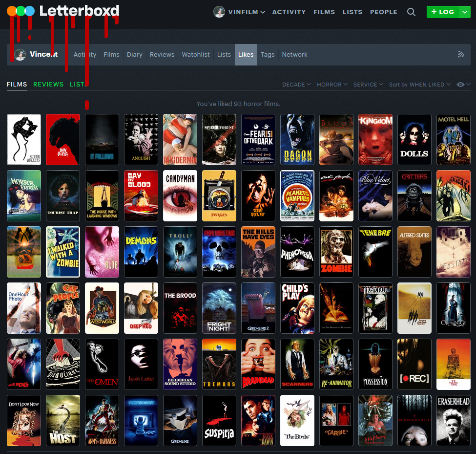Open the Child's Play poster
Viewport: 476px width, 454px height.
coord(297,308)
